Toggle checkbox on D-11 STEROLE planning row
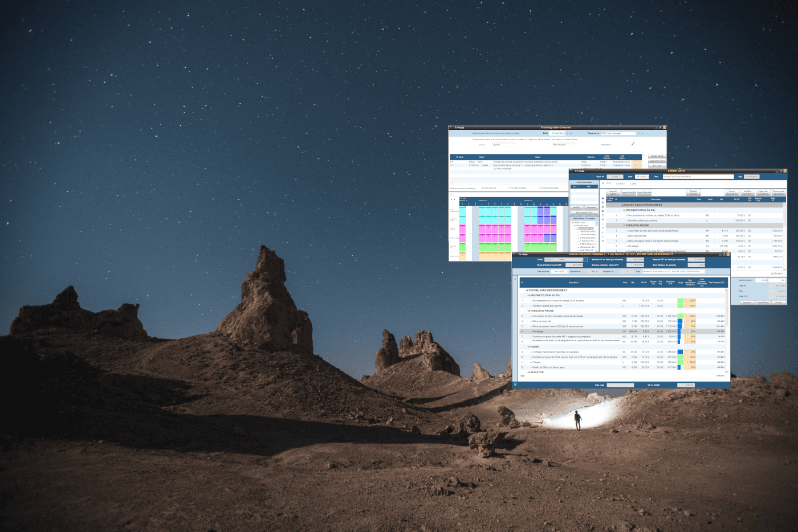 [637, 165]
